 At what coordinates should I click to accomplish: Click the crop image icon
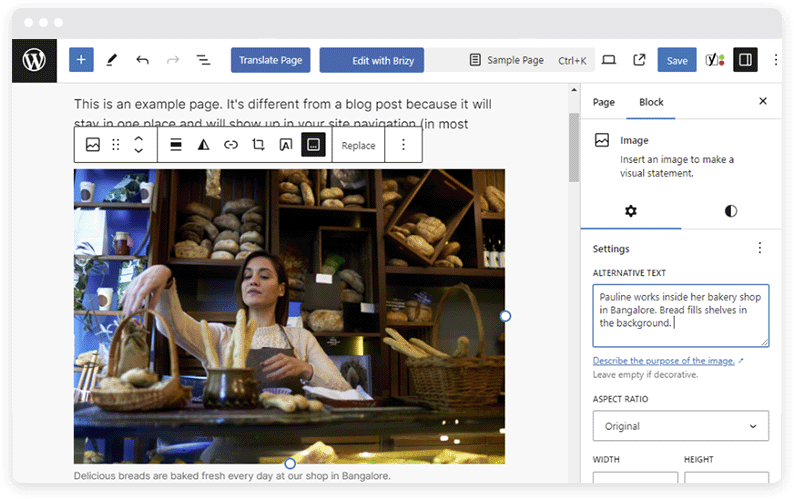[258, 145]
